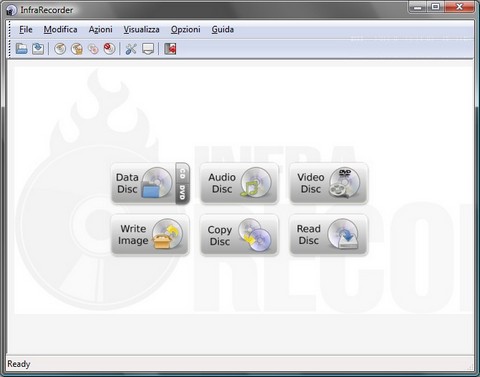Choose the Write Image button
The image size is (480, 377).
click(150, 235)
